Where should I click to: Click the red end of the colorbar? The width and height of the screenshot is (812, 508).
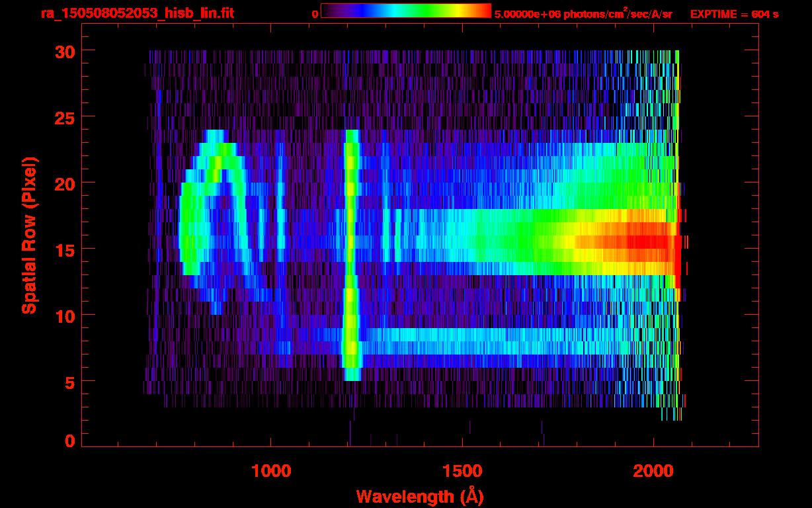483,11
